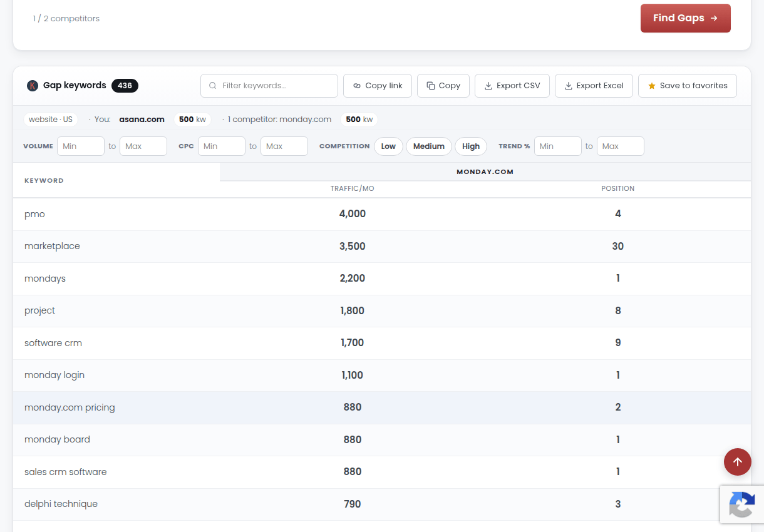Screen dimensions: 764x532
Task: Click the MONDAY.COM group header
Action: 485,171
